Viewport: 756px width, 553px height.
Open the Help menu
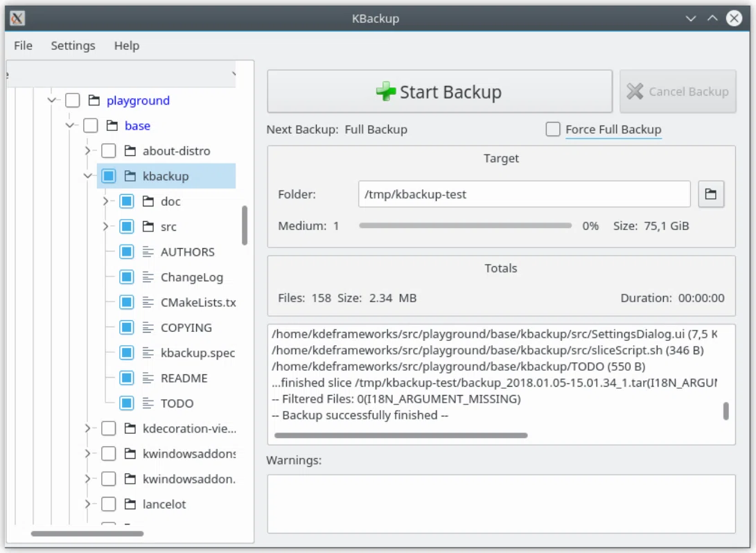point(127,46)
